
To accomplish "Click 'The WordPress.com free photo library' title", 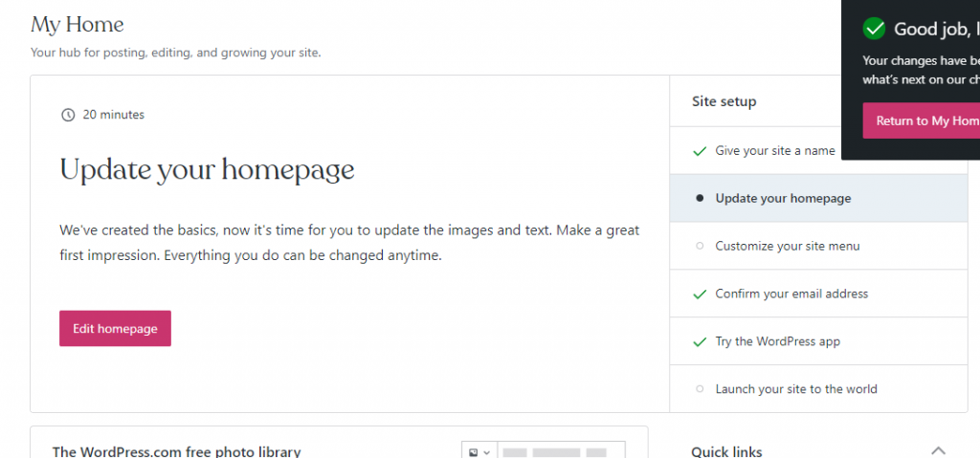I will coord(177,451).
